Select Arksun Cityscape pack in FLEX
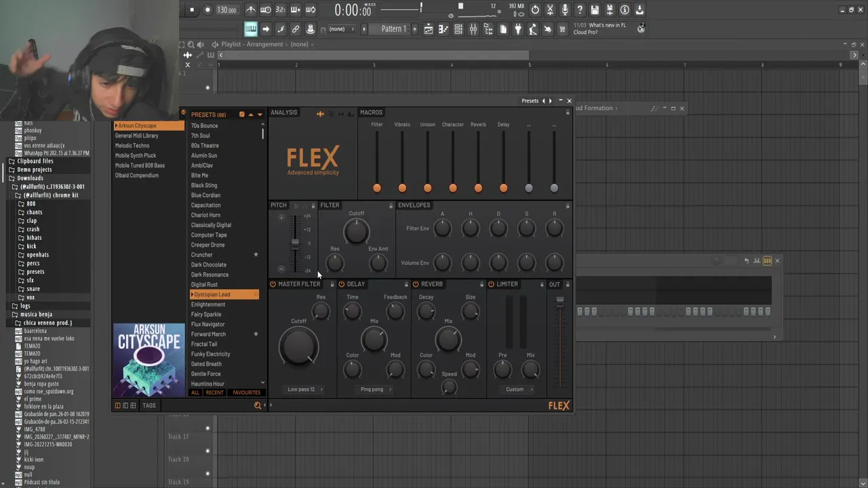Image resolution: width=868 pixels, height=488 pixels. 149,125
